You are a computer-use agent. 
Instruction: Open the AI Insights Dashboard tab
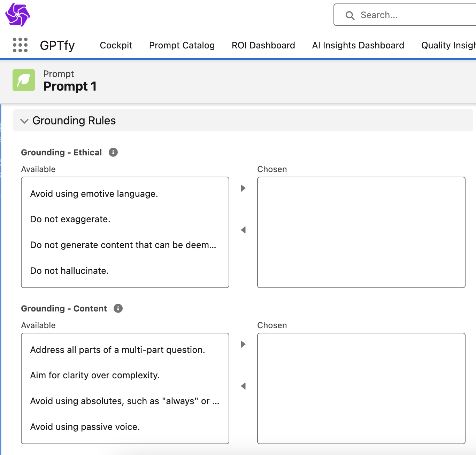(x=358, y=45)
